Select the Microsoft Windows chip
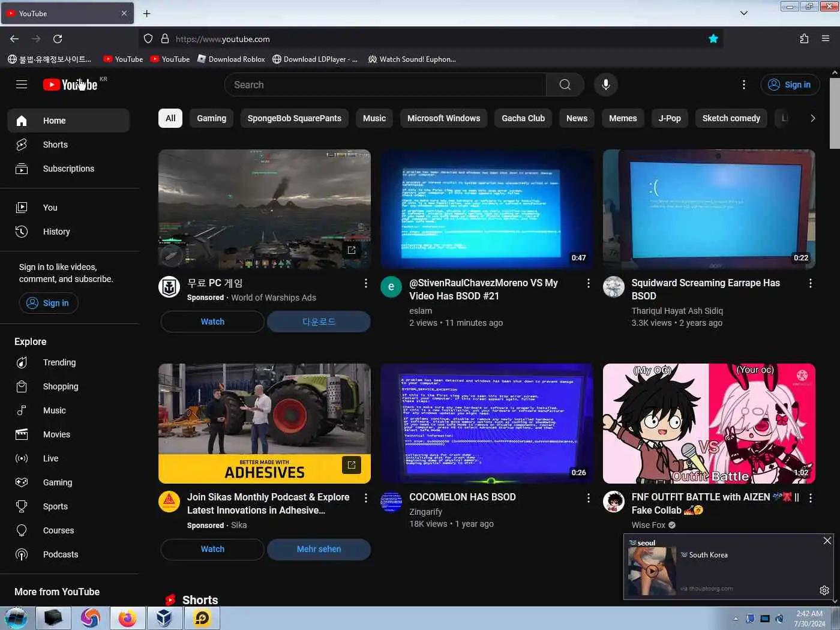This screenshot has width=840, height=630. pos(443,118)
